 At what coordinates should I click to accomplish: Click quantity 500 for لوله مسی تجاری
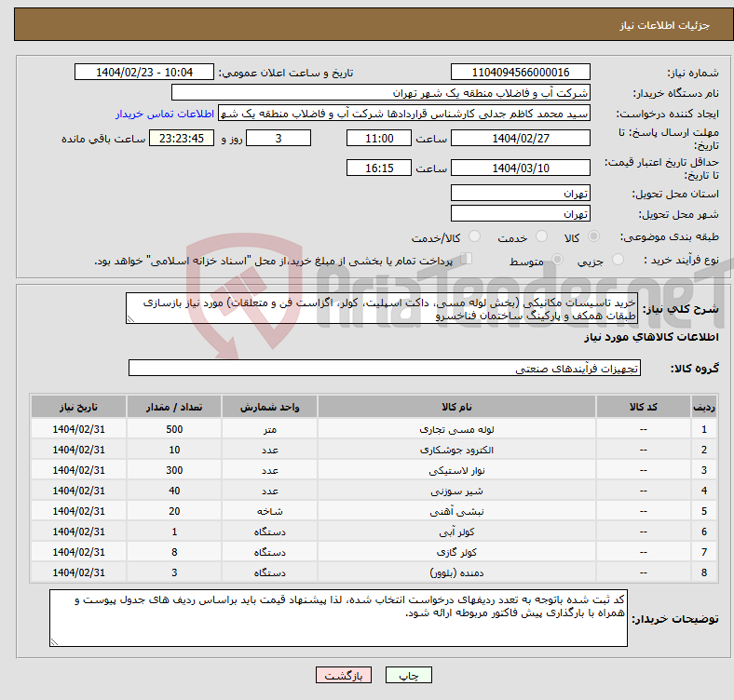coord(174,429)
